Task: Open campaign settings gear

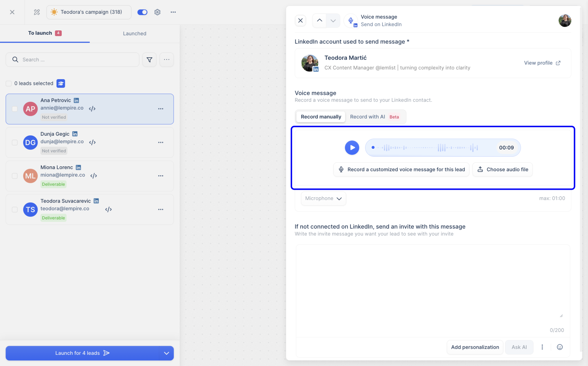Action: (x=157, y=12)
